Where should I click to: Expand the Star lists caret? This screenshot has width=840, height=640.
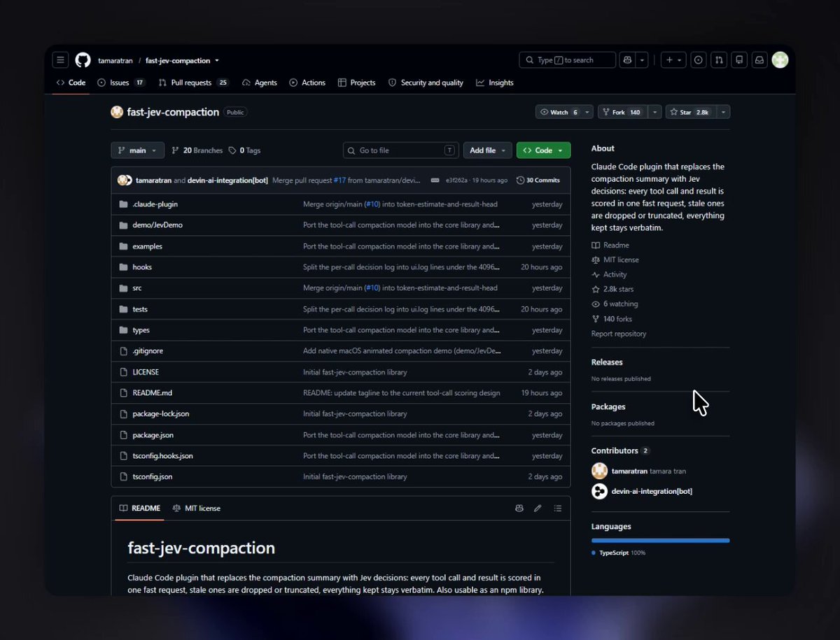(723, 112)
